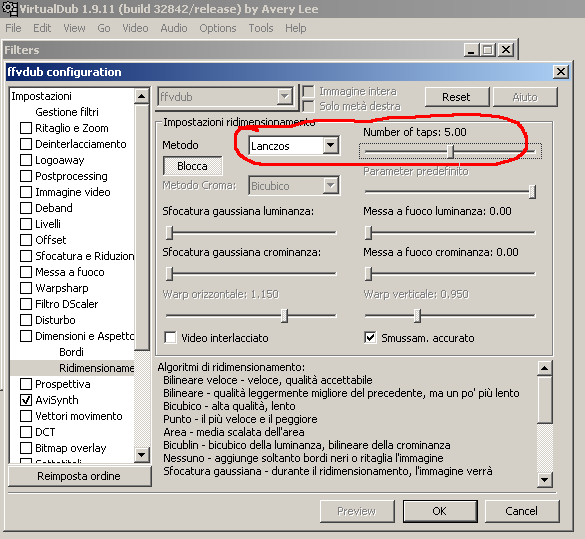Click the Preview button
Screen dimensions: 585x539
pos(357,511)
